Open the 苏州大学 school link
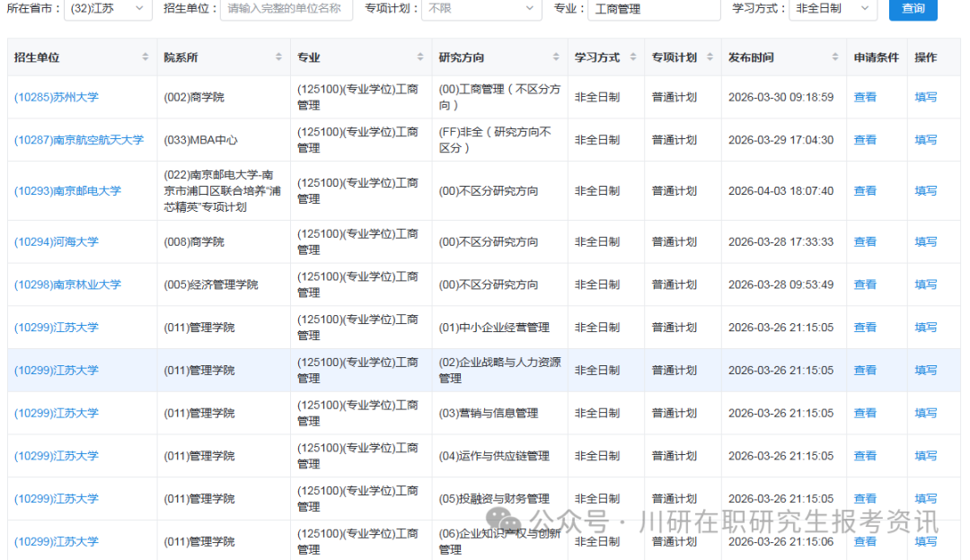Viewport: 970px width, 560px height. pos(57,96)
